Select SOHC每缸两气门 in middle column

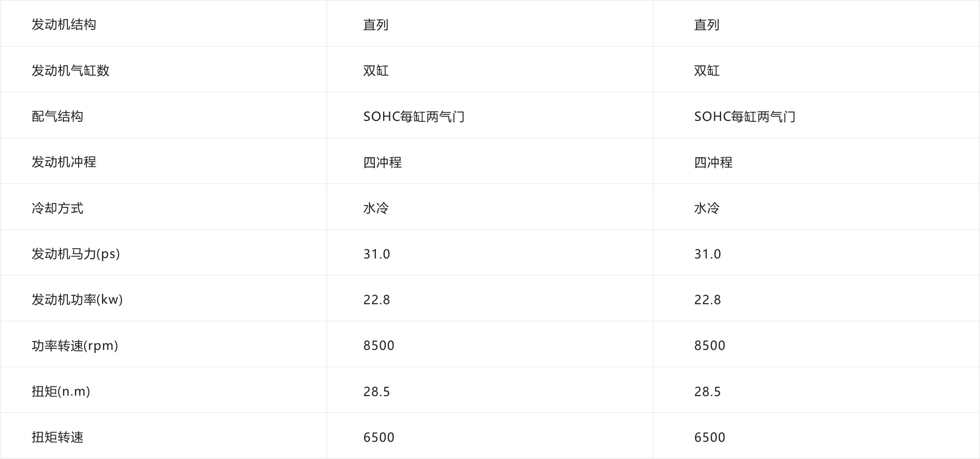pyautogui.click(x=414, y=116)
